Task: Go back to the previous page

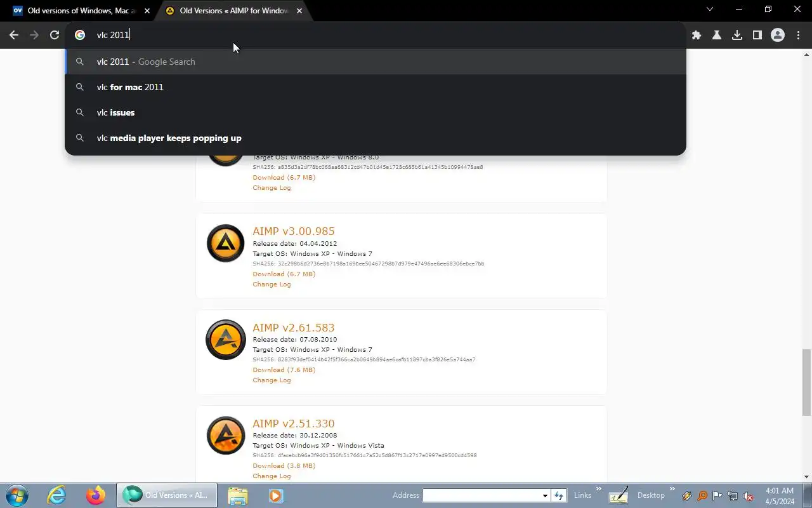Action: tap(14, 36)
